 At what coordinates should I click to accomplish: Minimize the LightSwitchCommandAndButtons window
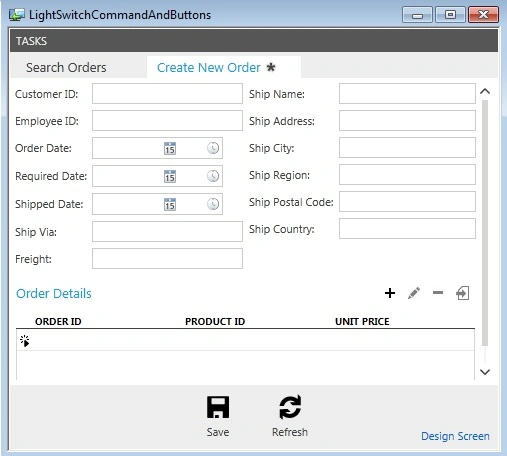pyautogui.click(x=417, y=15)
